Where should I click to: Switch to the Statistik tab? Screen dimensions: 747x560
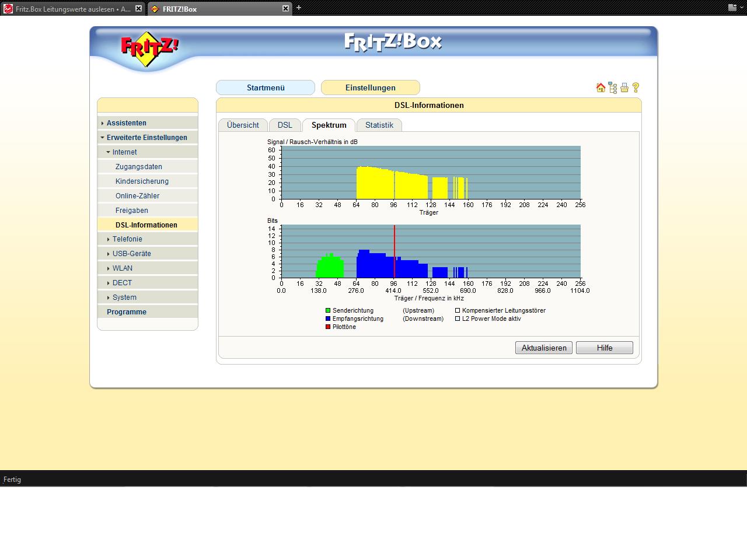(x=379, y=125)
